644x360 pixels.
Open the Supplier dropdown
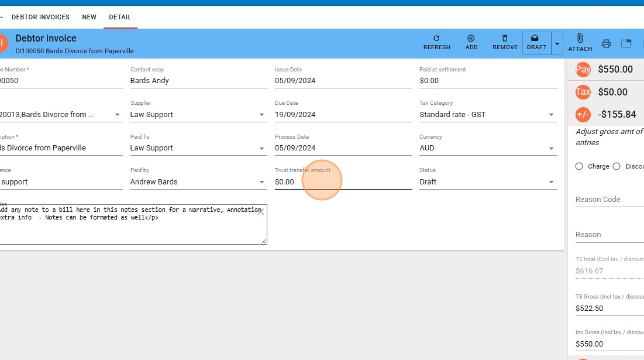tap(261, 115)
